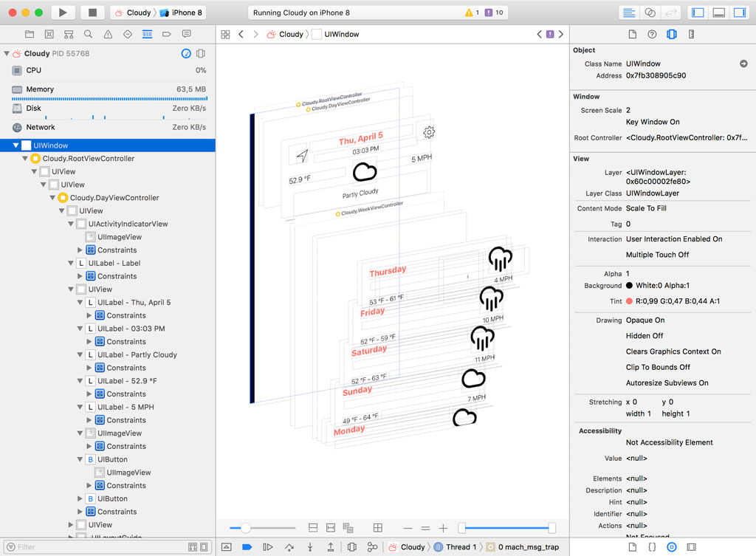Open the Quick Help inspector tab
Screen dimensions: 756x556
(652, 34)
